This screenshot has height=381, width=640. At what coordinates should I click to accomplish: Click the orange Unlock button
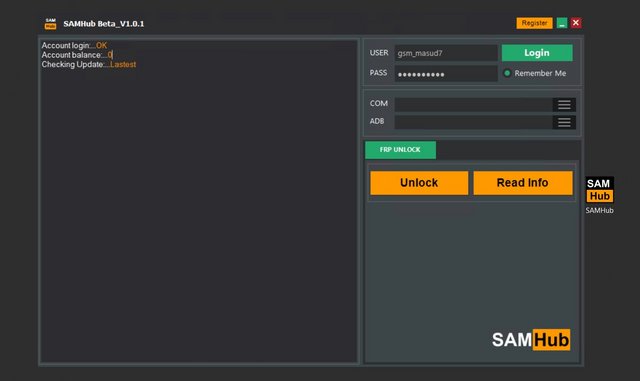pos(419,183)
